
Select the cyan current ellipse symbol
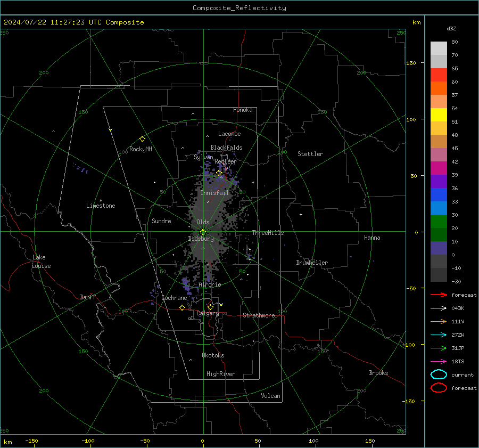(439, 374)
